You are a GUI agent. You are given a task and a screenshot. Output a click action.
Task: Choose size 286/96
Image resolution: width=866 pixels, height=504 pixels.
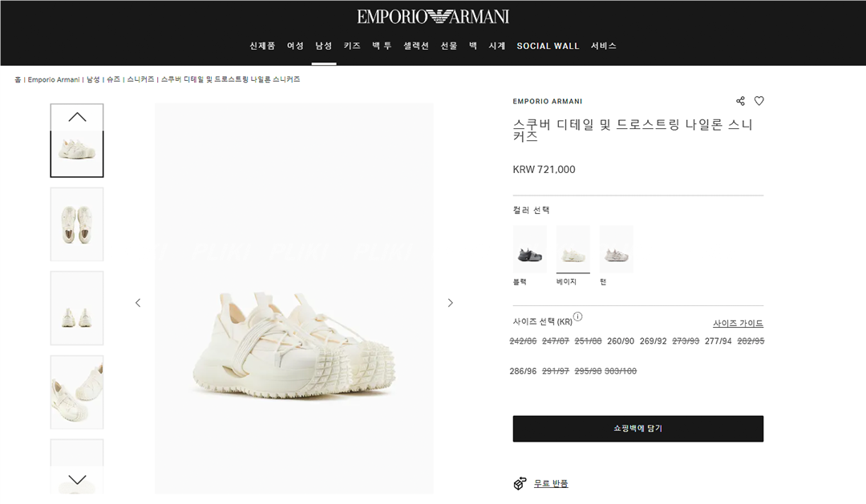coord(523,372)
